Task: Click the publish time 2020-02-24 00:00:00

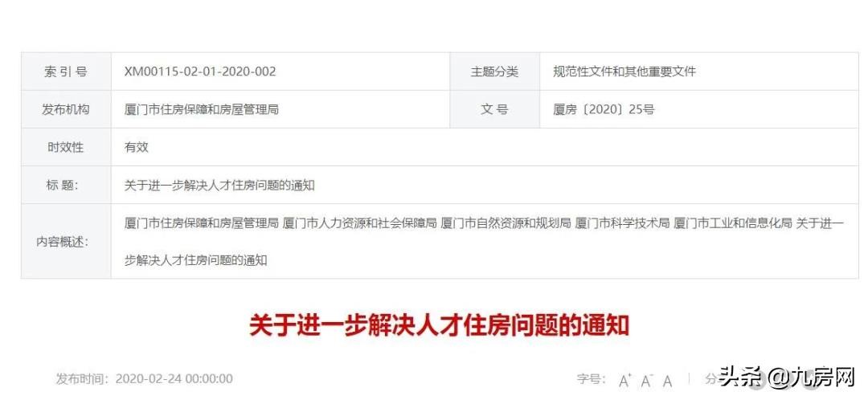Action: click(x=174, y=379)
